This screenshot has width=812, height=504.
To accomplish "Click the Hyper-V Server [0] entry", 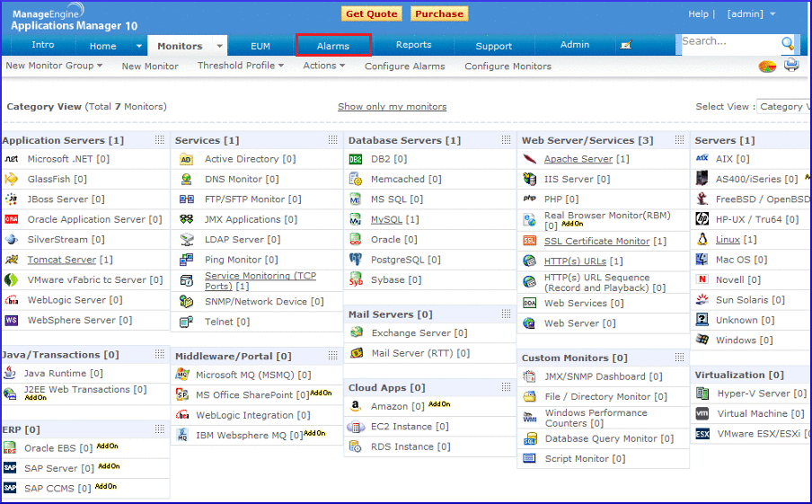I will (x=762, y=393).
